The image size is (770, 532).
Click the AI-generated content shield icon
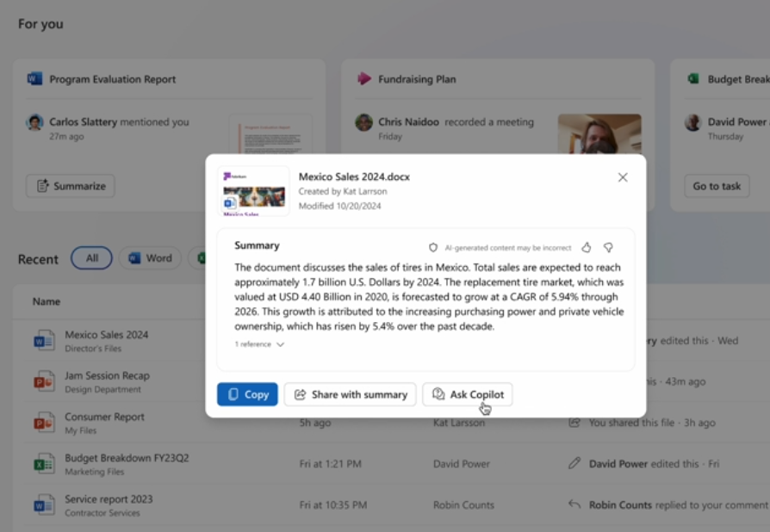(433, 248)
